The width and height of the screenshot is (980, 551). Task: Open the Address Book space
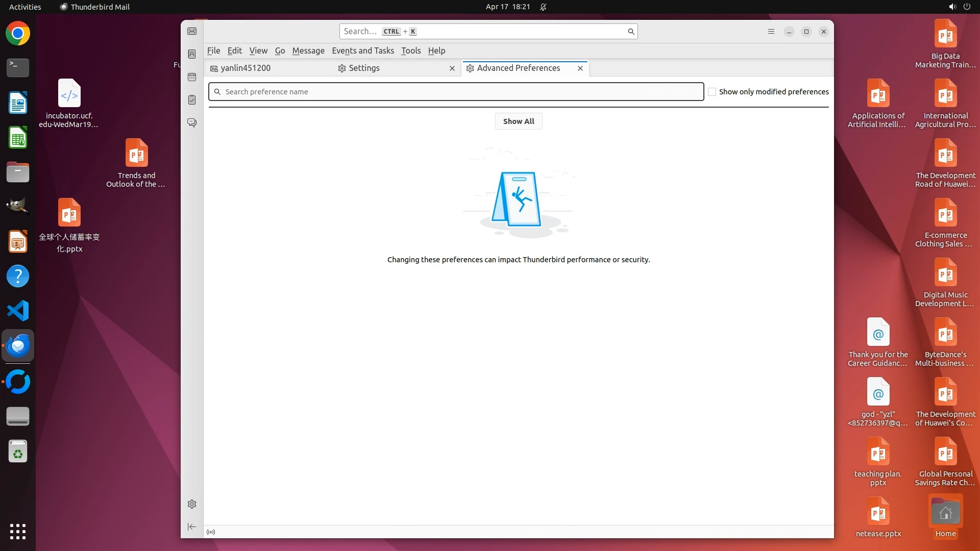pos(192,54)
